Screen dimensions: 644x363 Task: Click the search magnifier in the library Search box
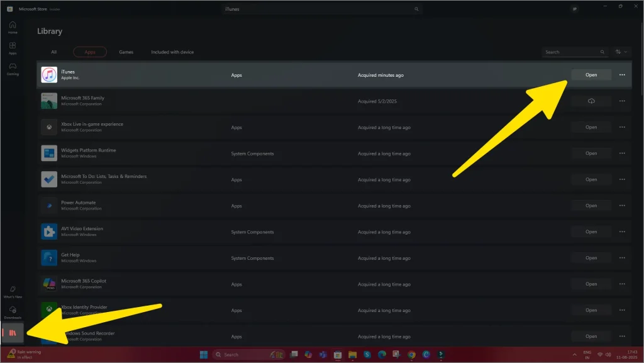pos(602,52)
